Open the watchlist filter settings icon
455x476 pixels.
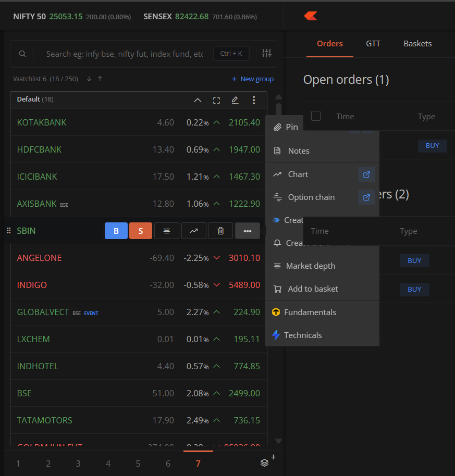[267, 53]
